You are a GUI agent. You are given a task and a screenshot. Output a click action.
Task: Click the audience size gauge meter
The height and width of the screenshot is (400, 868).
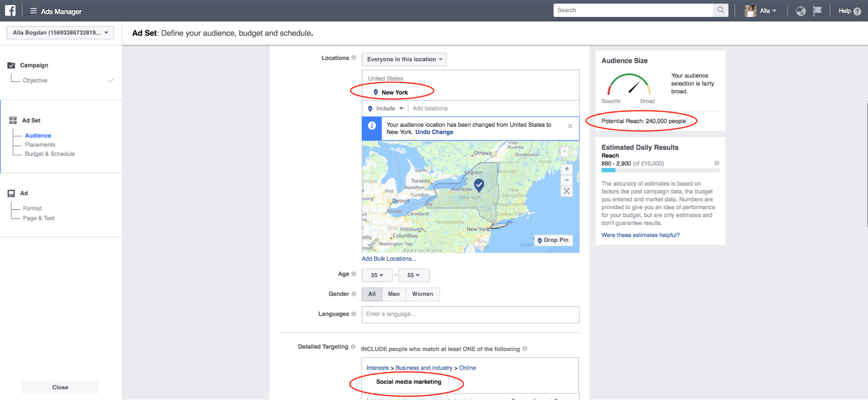point(629,84)
